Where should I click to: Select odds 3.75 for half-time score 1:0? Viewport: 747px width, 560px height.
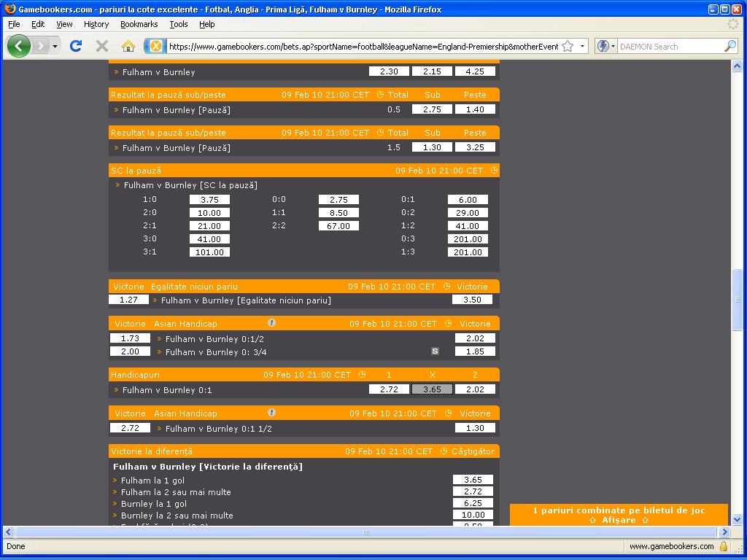(209, 200)
